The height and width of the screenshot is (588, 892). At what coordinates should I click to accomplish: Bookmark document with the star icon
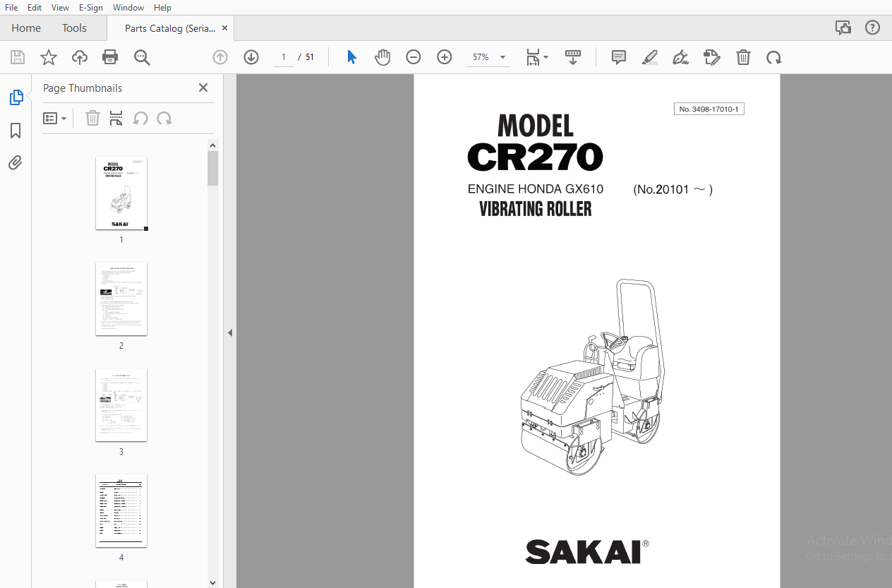click(49, 57)
